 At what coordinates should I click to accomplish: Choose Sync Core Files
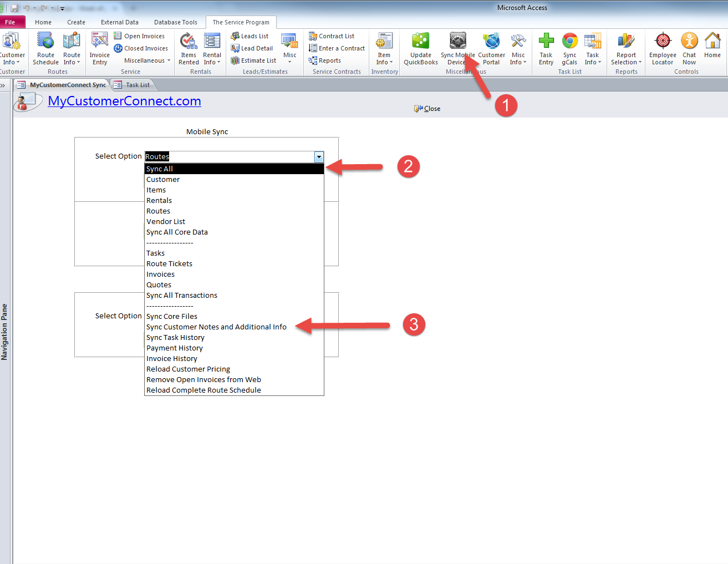[234, 316]
